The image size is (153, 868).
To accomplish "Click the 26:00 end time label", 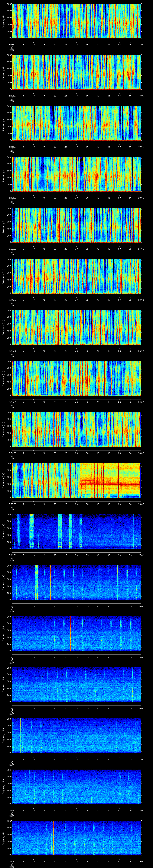I will tap(141, 504).
